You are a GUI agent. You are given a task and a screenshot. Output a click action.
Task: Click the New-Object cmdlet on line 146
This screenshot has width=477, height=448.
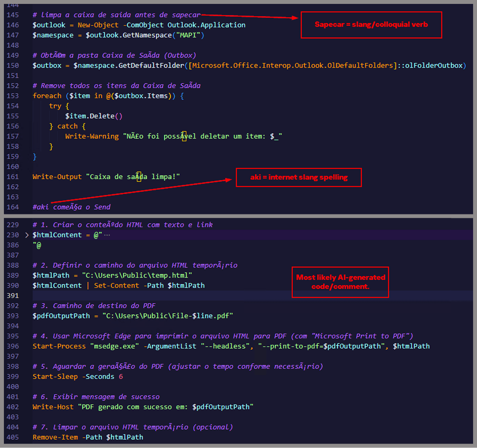pos(98,25)
